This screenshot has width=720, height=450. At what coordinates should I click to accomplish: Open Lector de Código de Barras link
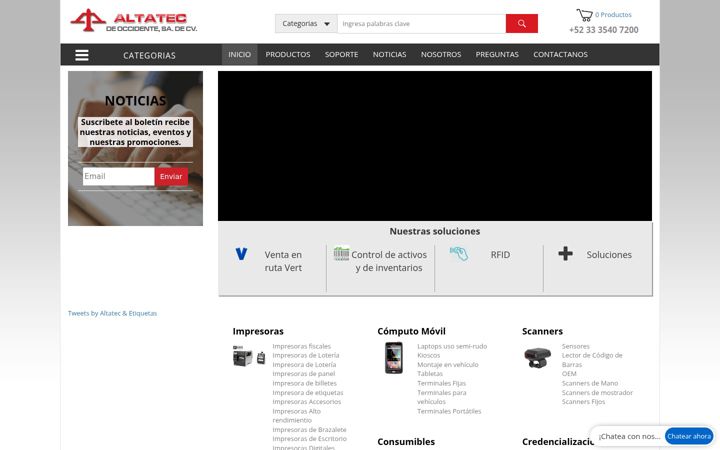(592, 360)
